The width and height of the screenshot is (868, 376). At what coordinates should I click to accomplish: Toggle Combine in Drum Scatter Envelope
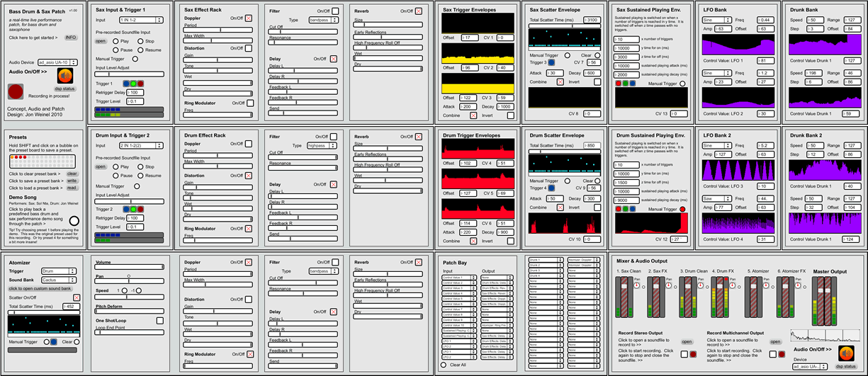point(560,207)
